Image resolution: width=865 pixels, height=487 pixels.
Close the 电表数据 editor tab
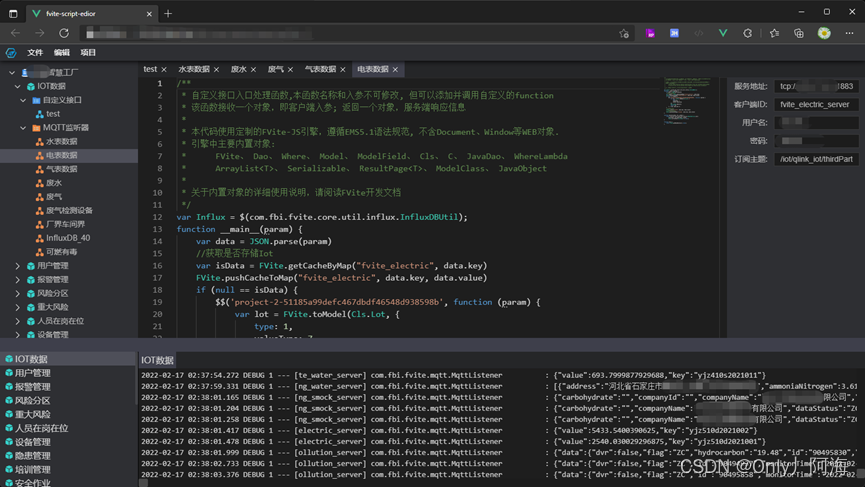click(395, 69)
